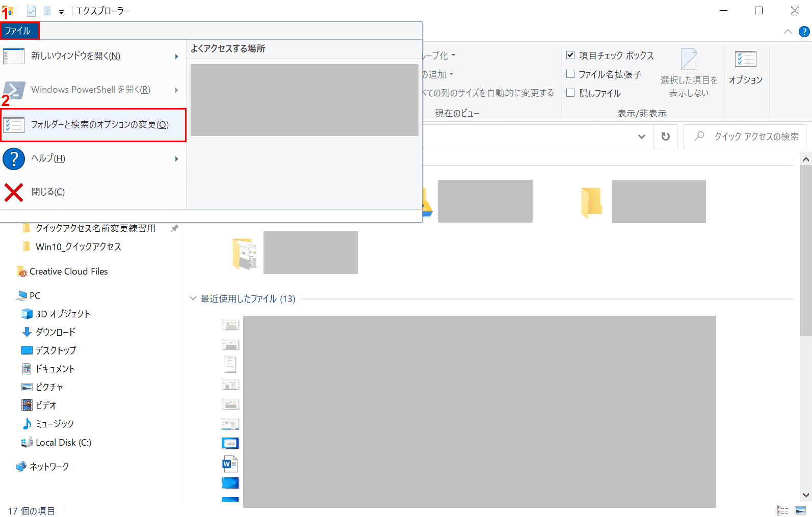
Task: Select クイックアクセス名前変更練習用 folder
Action: click(95, 228)
